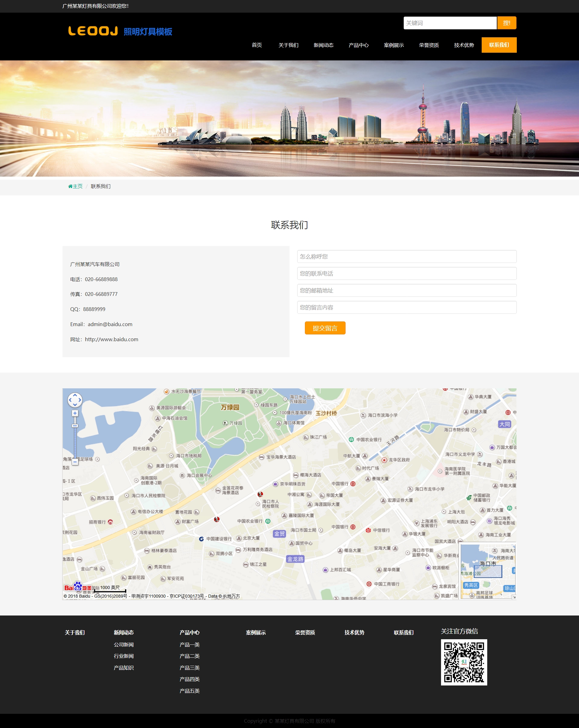
Task: Zoom out the map with bottom minus button
Action: point(75,462)
